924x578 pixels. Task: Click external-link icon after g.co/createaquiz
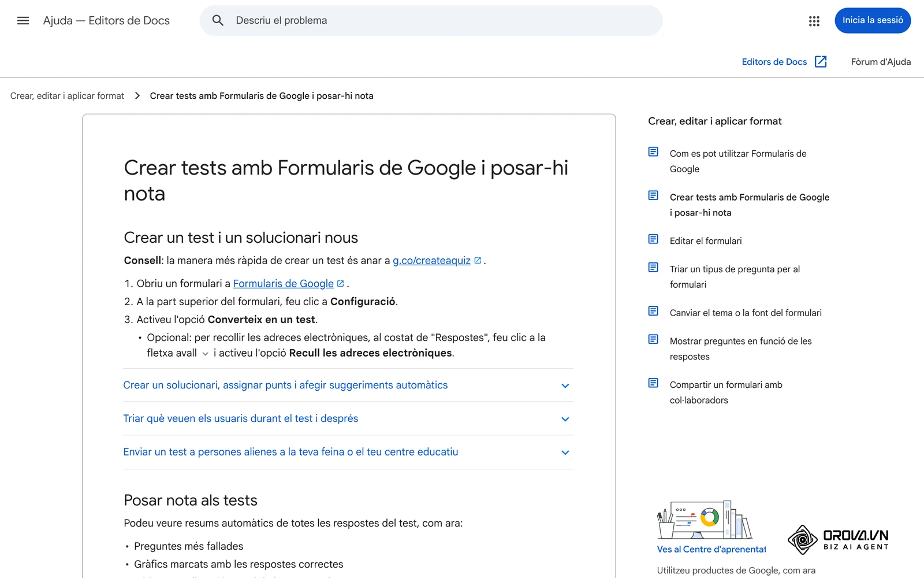click(x=478, y=261)
